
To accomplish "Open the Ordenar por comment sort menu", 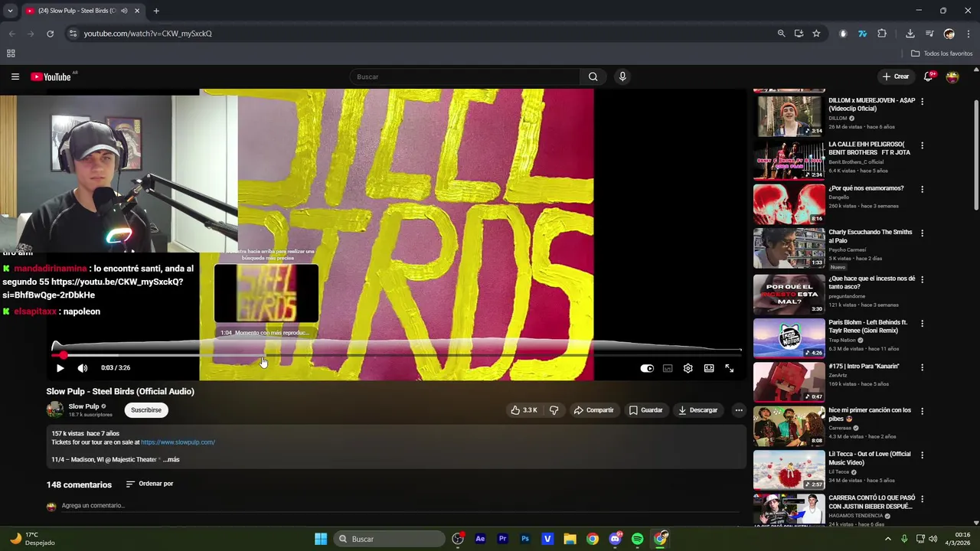I will (x=149, y=484).
